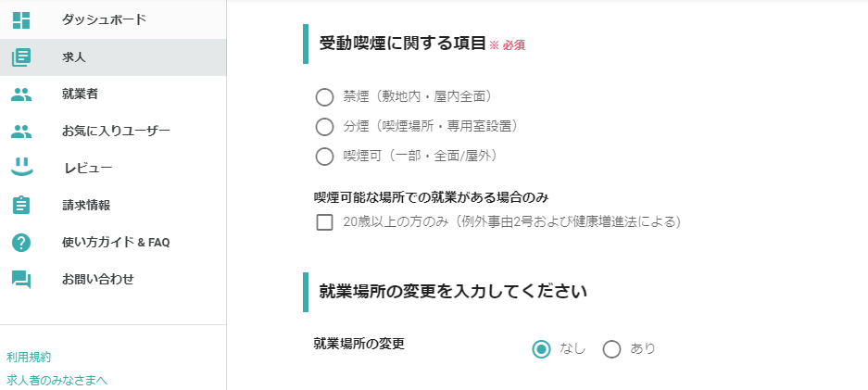Click the レビュー smiley face icon

(x=21, y=168)
